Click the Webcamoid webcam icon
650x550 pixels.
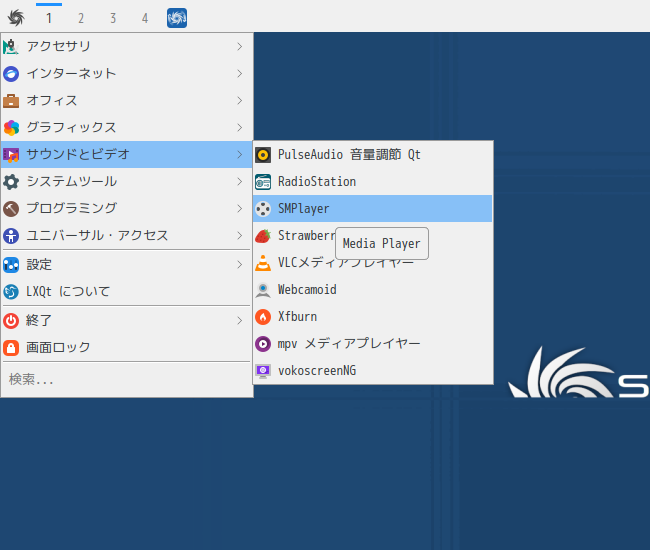point(263,290)
